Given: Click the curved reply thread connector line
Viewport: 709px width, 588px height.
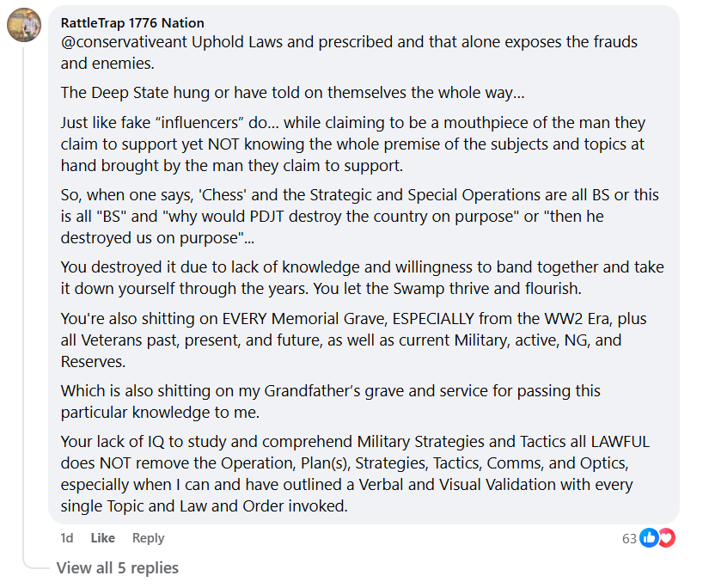Looking at the screenshot, I should pos(34,563).
